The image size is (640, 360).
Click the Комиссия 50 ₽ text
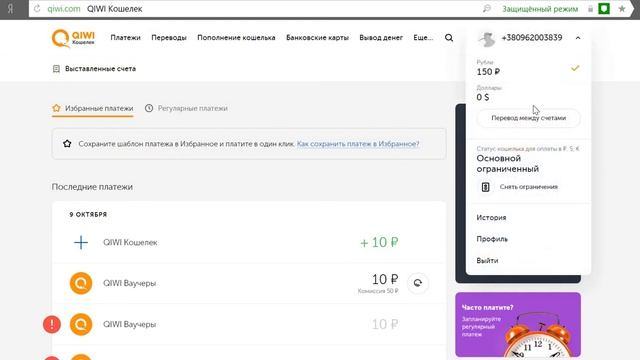click(x=378, y=291)
